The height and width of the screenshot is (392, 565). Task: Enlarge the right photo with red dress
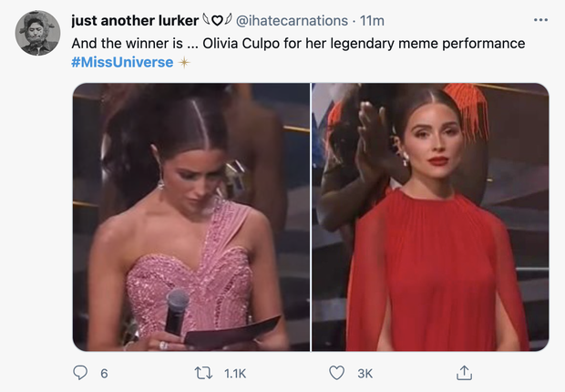[x=430, y=217]
